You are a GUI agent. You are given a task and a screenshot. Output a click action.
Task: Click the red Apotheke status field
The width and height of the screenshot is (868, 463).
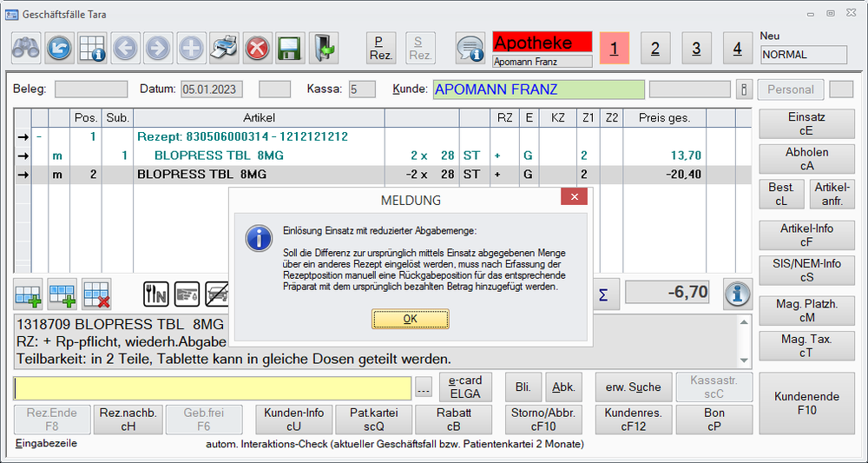[x=542, y=43]
